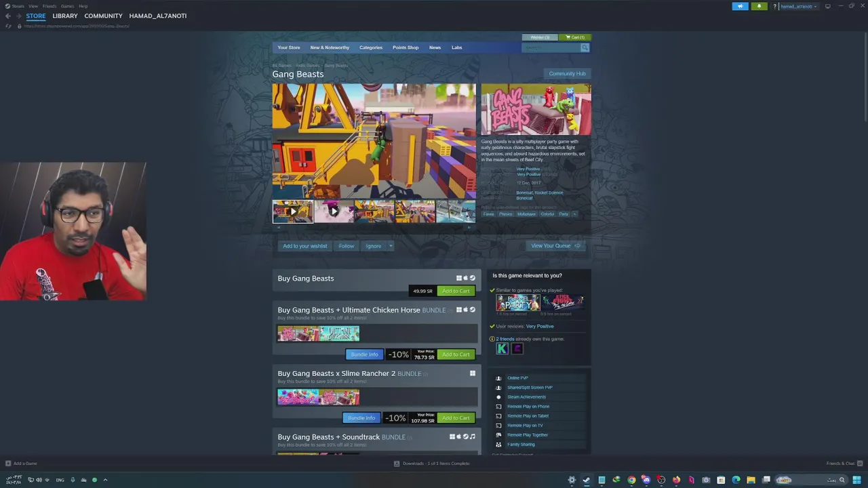This screenshot has height=488, width=868.
Task: Open the Wishlist button
Action: (x=540, y=37)
